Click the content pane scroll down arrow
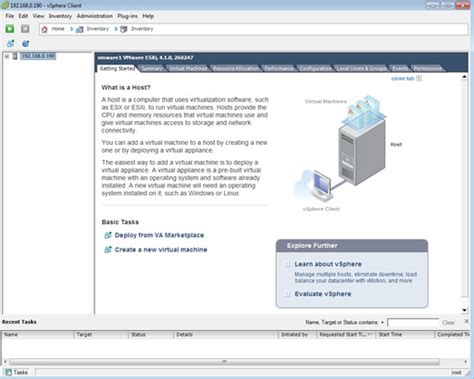This screenshot has height=379, width=474. pyautogui.click(x=464, y=310)
